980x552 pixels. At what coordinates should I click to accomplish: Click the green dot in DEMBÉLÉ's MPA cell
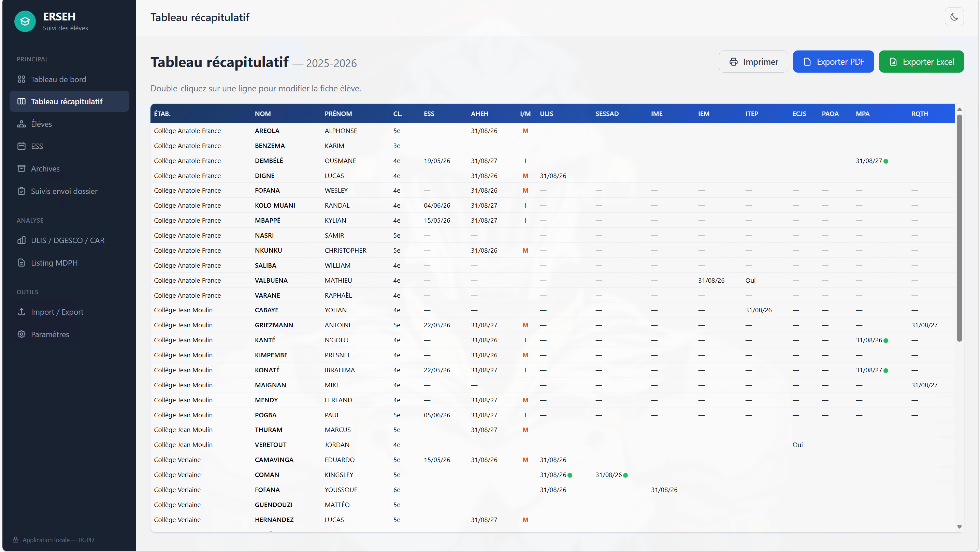coord(885,161)
